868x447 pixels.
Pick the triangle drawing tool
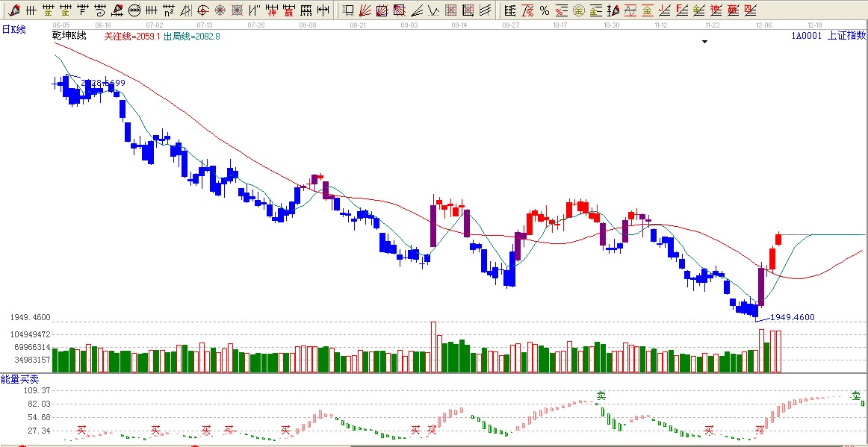click(185, 10)
